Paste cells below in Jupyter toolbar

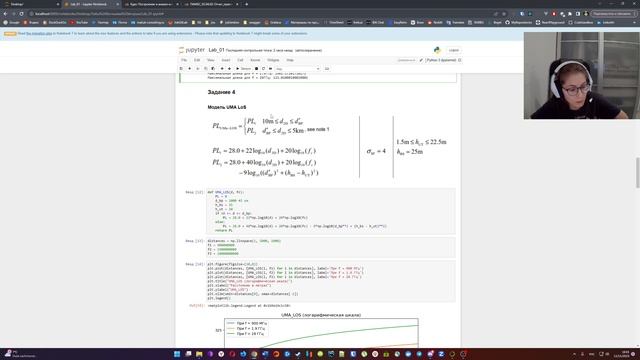[x=213, y=69]
